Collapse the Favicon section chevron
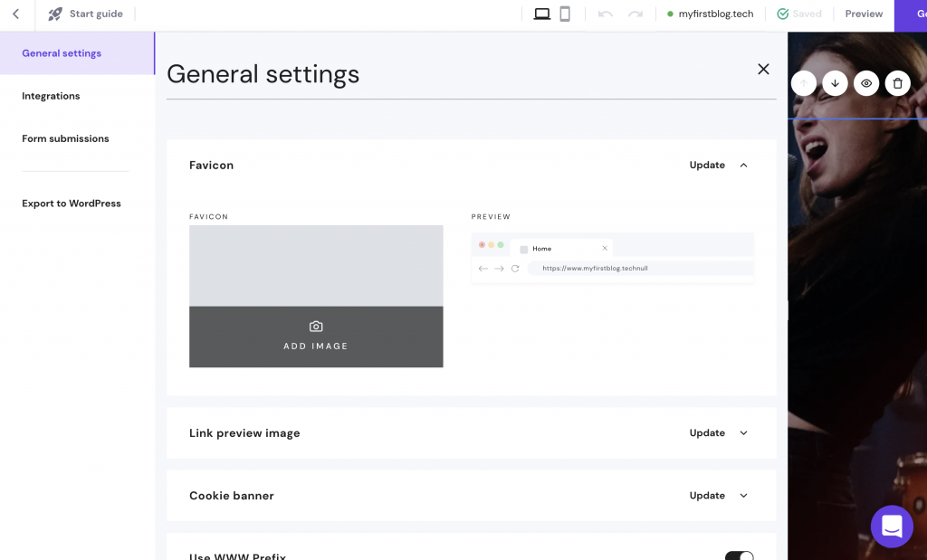The image size is (927, 560). coord(743,166)
